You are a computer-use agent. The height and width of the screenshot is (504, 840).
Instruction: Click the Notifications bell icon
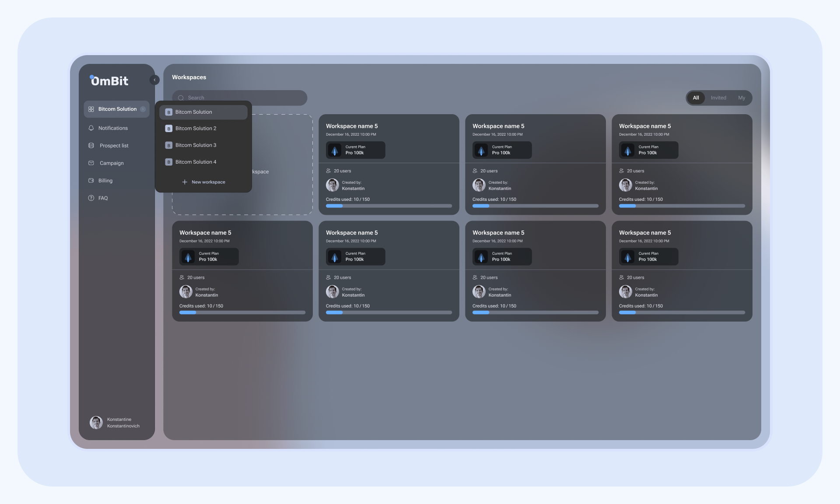91,128
